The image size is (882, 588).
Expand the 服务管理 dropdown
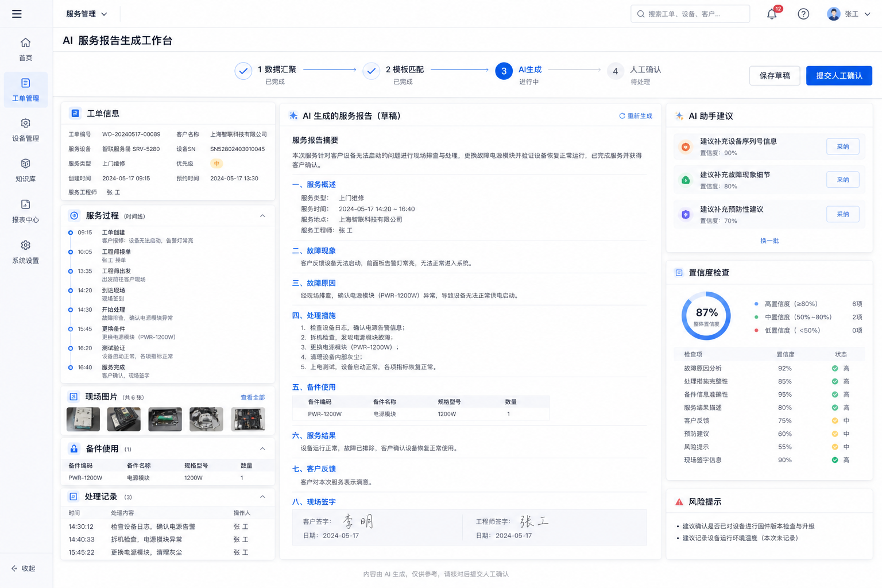click(x=87, y=14)
